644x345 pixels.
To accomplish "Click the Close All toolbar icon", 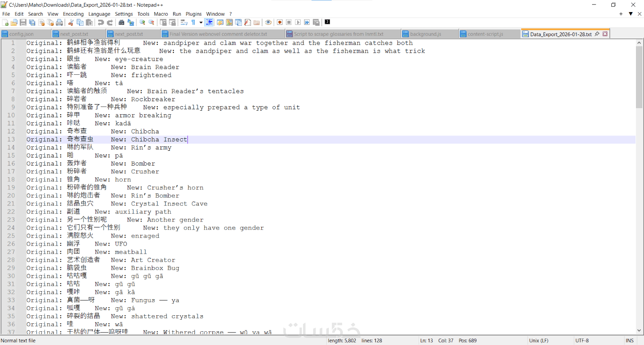I will click(x=50, y=23).
